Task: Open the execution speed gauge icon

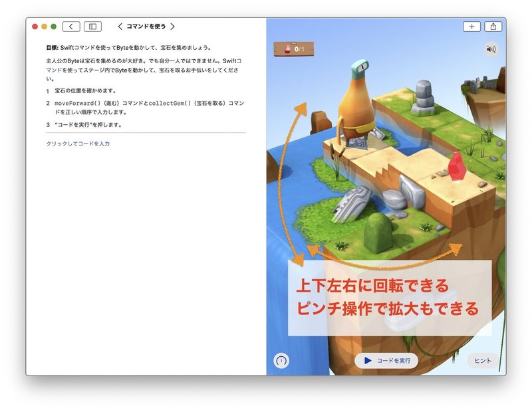Action: [281, 360]
